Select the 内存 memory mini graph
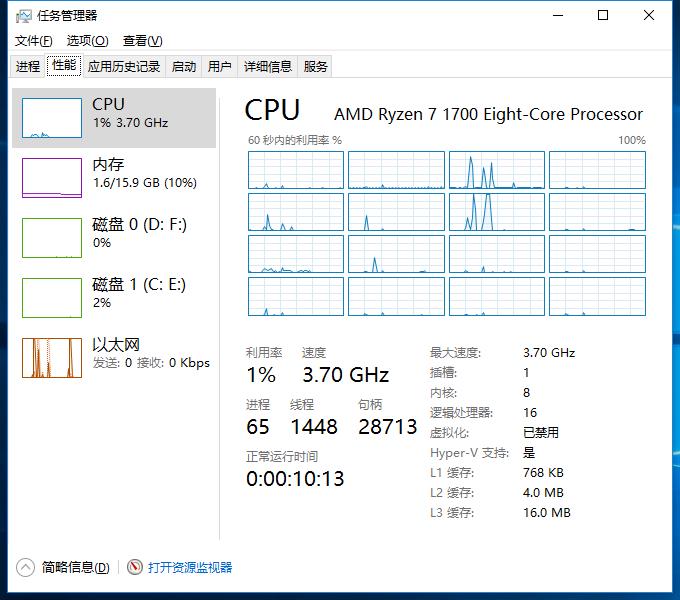The height and width of the screenshot is (600, 680). click(x=52, y=177)
